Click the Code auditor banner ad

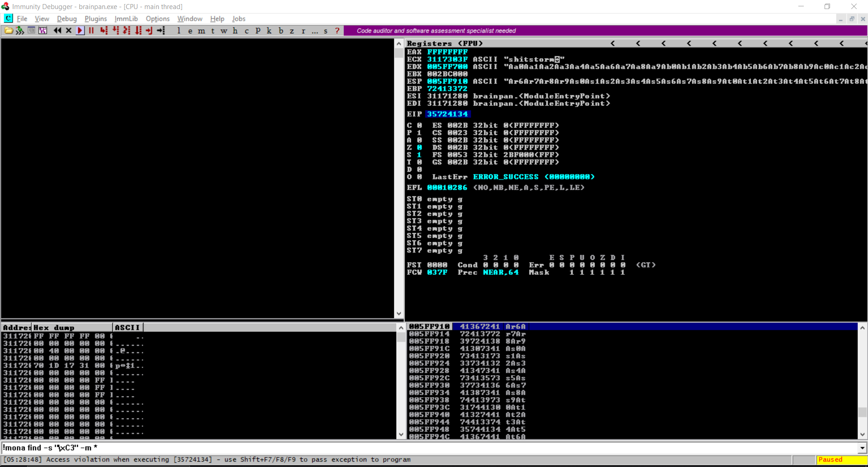(436, 31)
